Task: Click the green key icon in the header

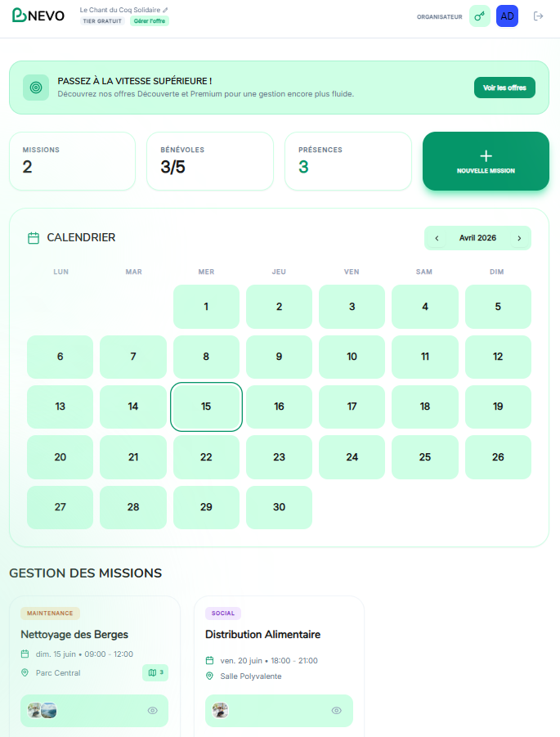Action: (480, 16)
